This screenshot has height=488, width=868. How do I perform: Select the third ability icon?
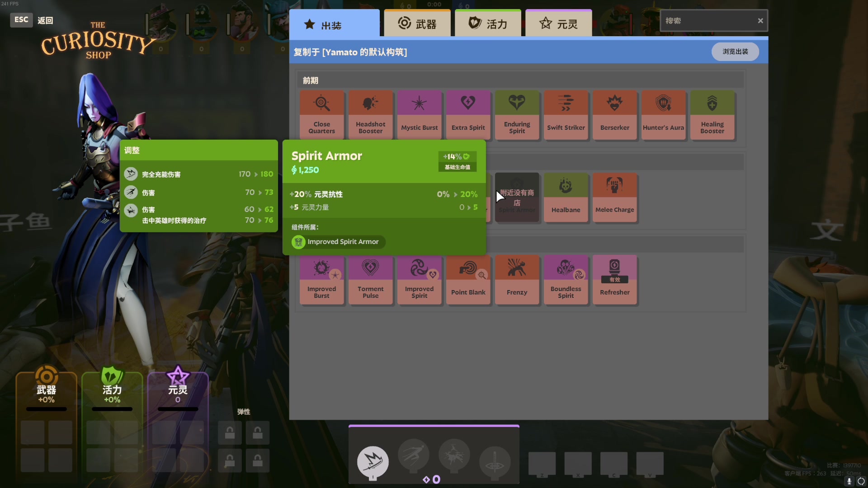click(x=454, y=455)
